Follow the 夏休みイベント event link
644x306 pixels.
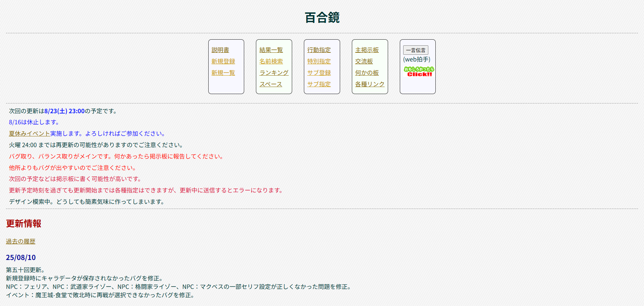[x=30, y=134]
